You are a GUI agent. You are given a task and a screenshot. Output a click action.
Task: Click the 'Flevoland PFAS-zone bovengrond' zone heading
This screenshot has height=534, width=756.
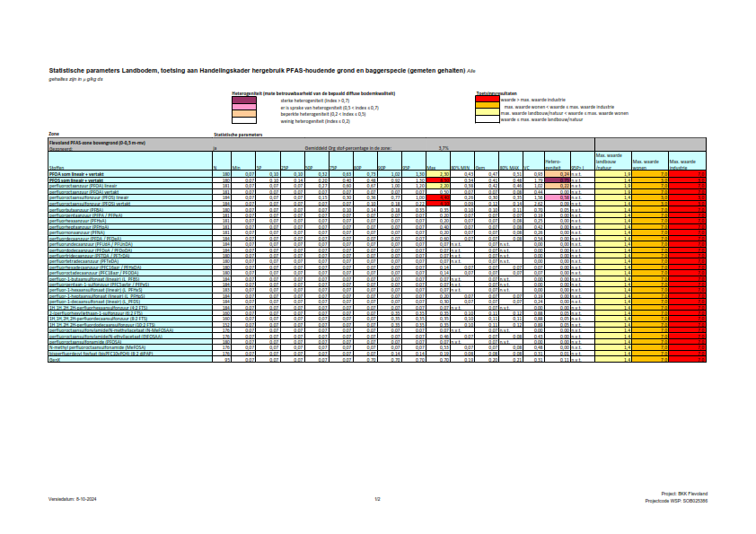(86, 142)
